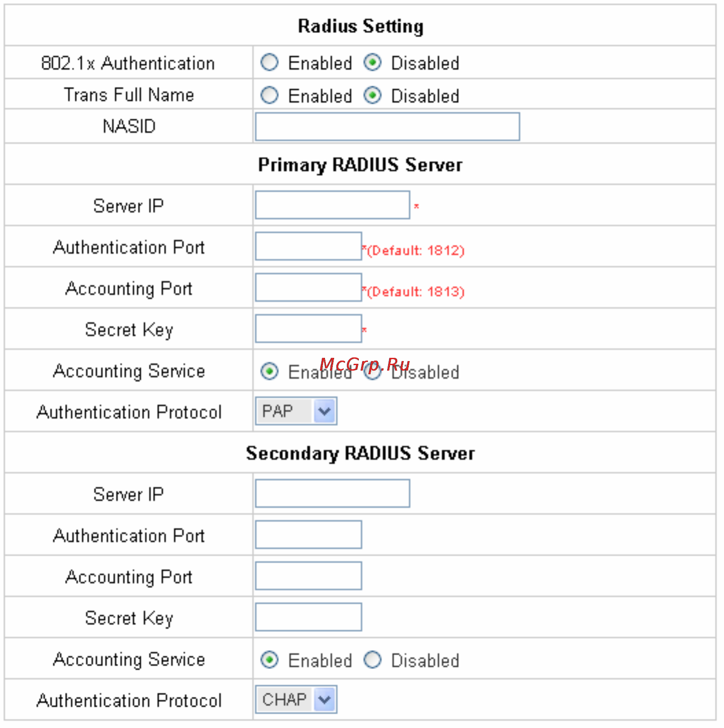This screenshot has width=724, height=728.
Task: Click Secondary Authentication Port input box
Action: pos(308,534)
